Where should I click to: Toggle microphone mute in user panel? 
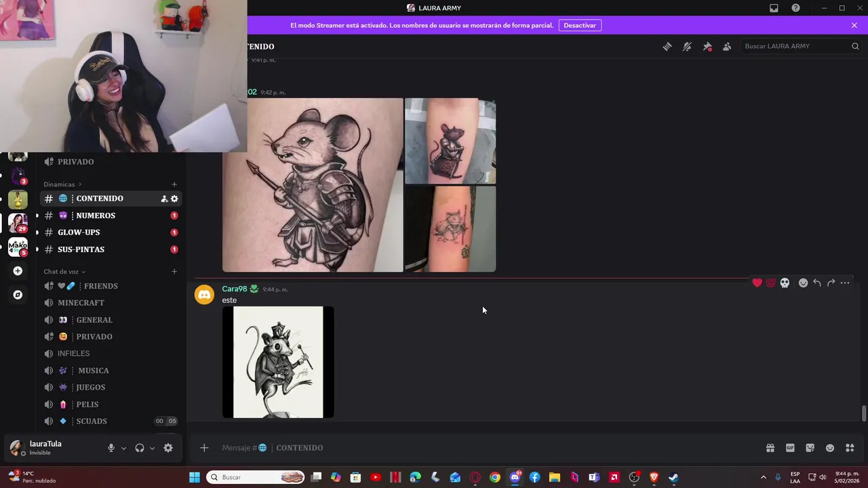111,448
